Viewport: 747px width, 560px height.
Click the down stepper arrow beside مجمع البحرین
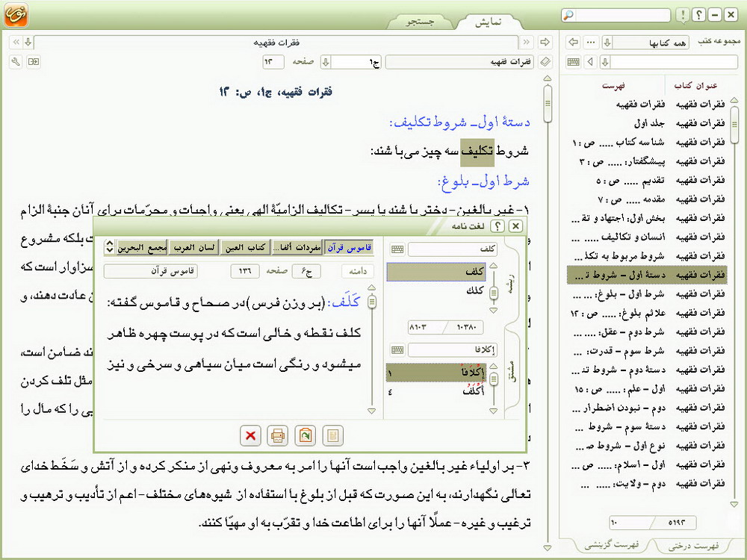[x=110, y=250]
